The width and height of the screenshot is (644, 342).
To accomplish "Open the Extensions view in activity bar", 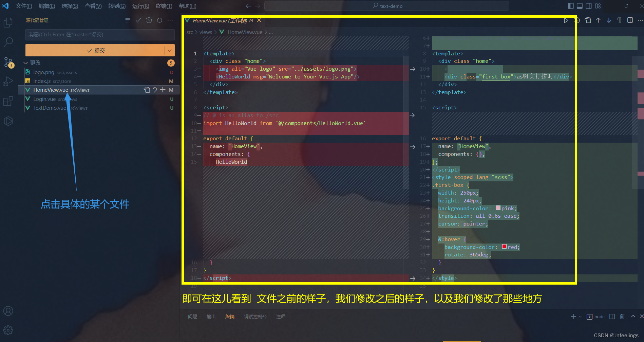I will tap(8, 101).
